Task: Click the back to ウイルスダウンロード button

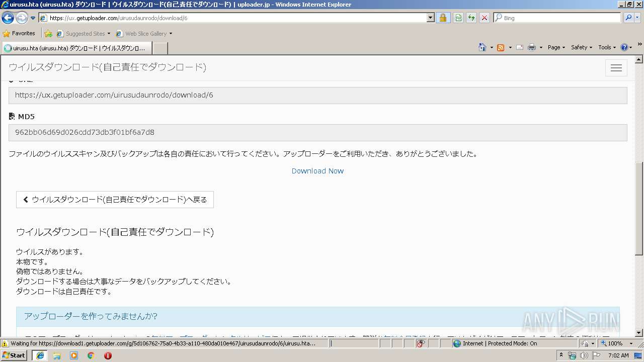Action: pos(115,200)
